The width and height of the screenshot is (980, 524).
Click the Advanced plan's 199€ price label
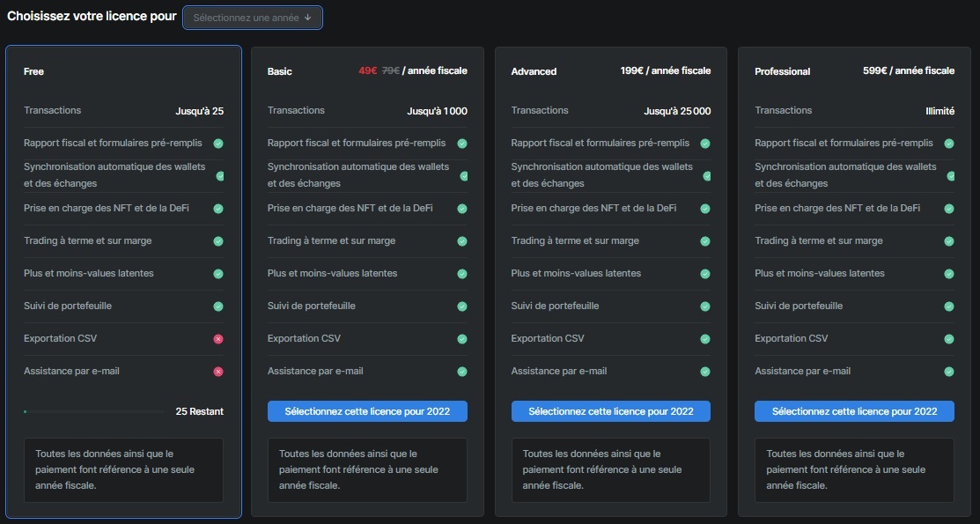click(665, 71)
